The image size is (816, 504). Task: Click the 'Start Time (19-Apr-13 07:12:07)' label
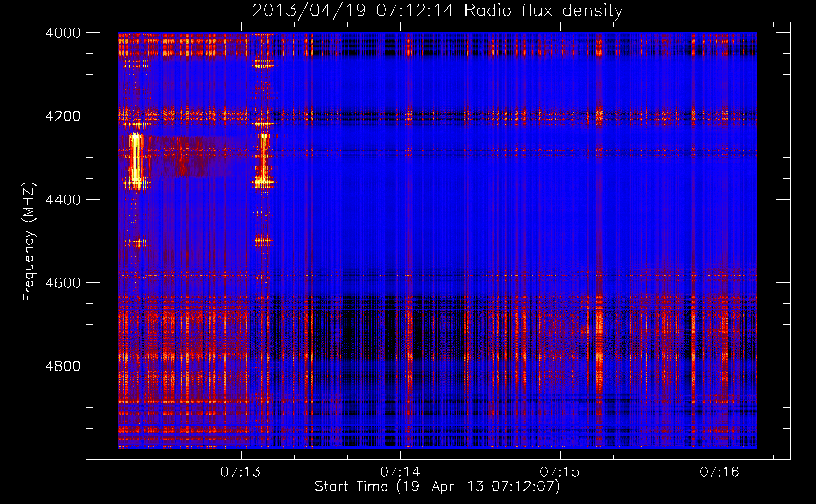coord(437,487)
